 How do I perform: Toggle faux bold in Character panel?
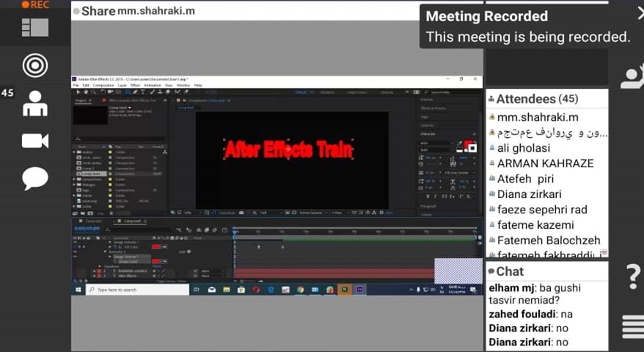click(428, 197)
